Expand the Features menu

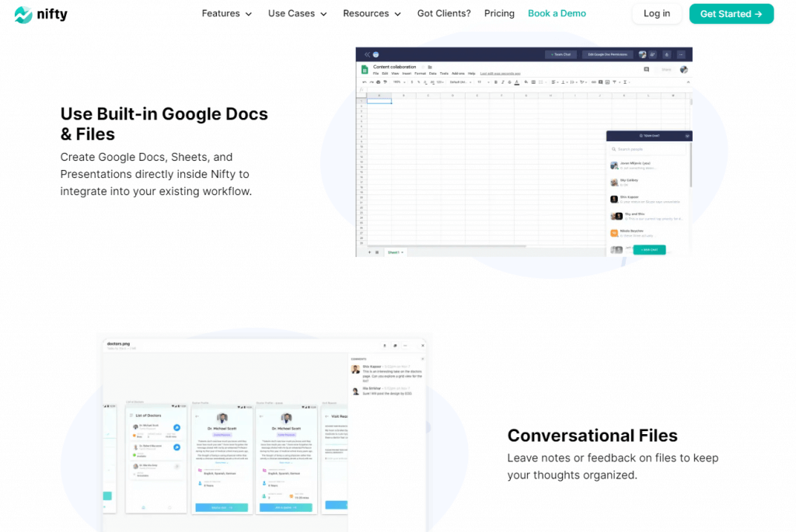pyautogui.click(x=226, y=14)
